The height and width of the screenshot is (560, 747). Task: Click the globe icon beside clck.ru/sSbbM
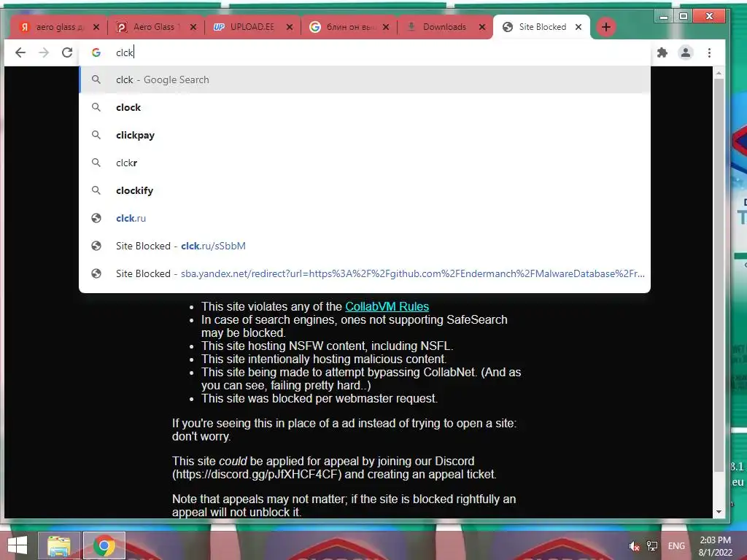click(96, 246)
